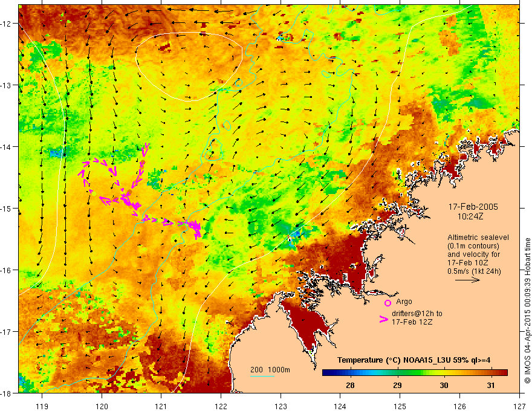Viewport: 532px width, 411px height.
Task: Click the '(0.1m contours)' legend text
Action: 473,246
